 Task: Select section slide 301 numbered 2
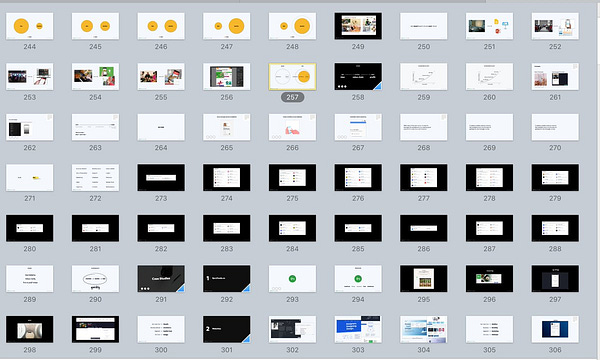227,329
